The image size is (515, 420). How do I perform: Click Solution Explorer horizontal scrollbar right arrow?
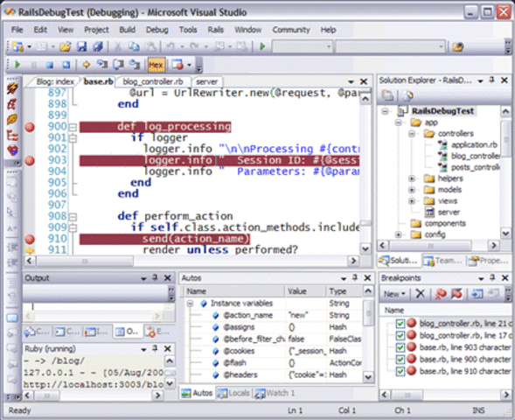pyautogui.click(x=493, y=246)
